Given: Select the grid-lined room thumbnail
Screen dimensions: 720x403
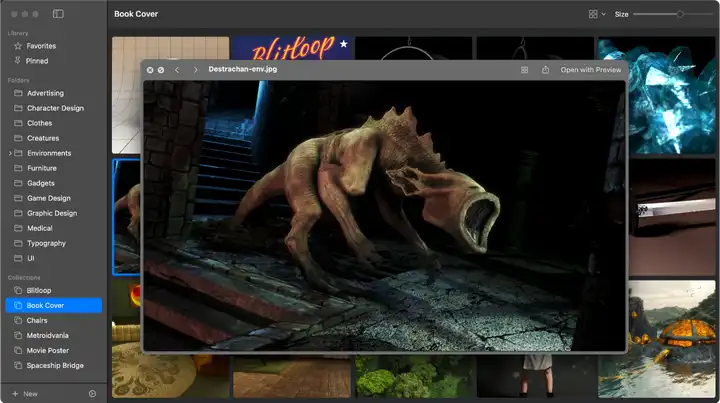Looking at the screenshot, I should [127, 95].
